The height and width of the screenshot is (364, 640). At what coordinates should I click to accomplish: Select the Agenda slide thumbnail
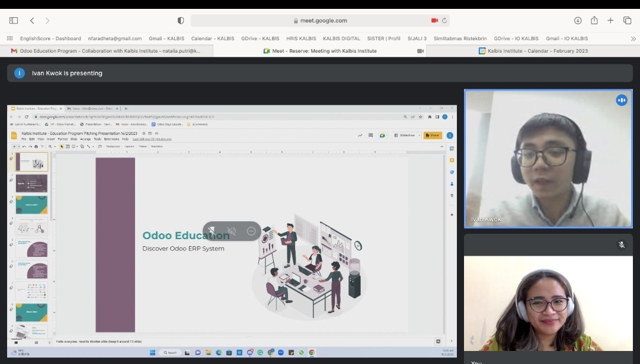[31, 183]
